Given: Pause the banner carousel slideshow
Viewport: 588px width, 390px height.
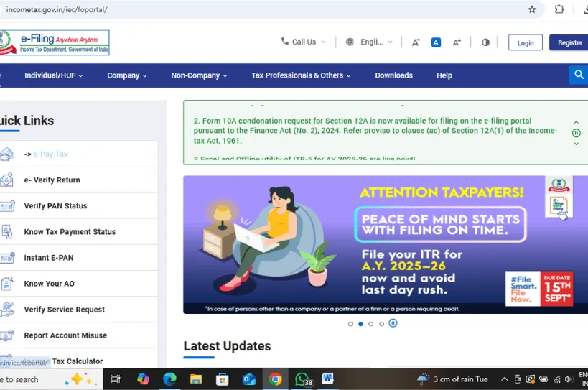Looking at the screenshot, I should pos(393,323).
